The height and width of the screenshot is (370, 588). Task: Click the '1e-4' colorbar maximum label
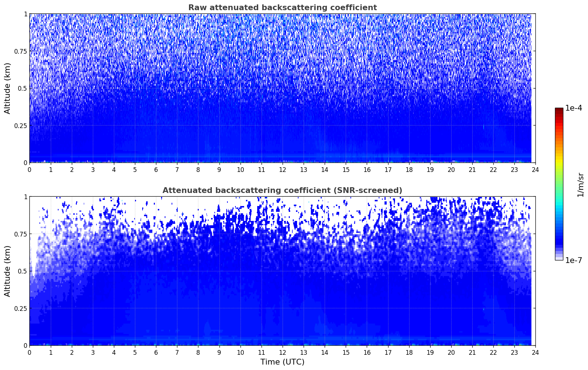(573, 108)
